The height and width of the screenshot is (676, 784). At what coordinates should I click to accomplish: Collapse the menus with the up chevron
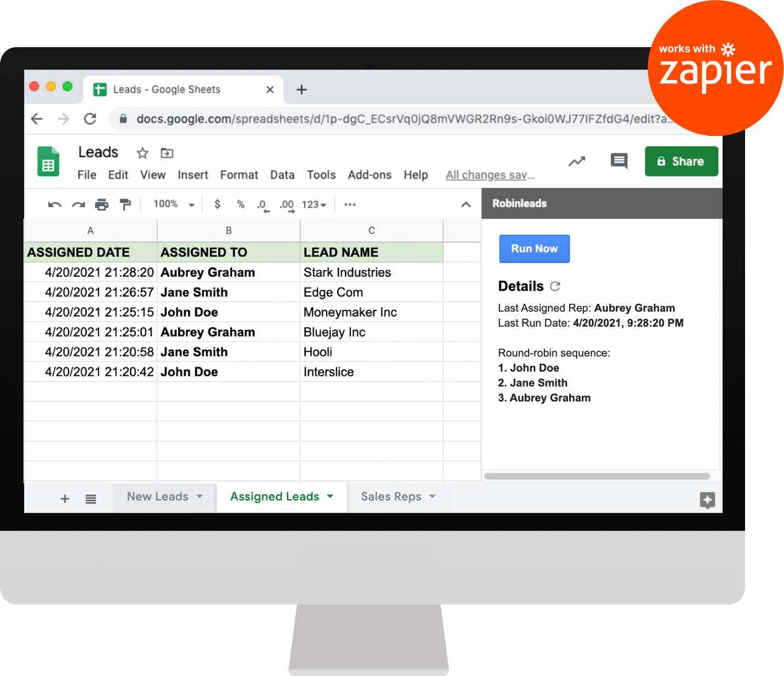[x=465, y=204]
